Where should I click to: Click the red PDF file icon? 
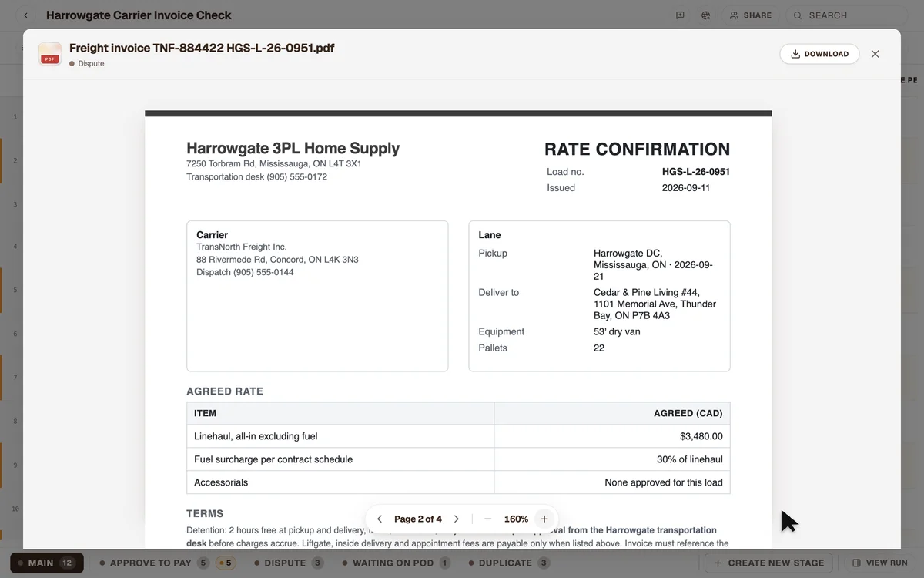(x=50, y=54)
